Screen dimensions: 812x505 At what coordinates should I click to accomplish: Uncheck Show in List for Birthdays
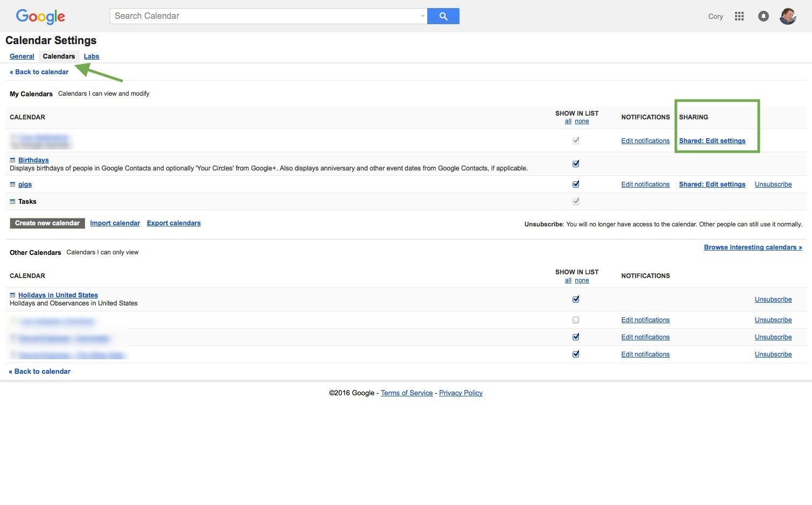[576, 163]
